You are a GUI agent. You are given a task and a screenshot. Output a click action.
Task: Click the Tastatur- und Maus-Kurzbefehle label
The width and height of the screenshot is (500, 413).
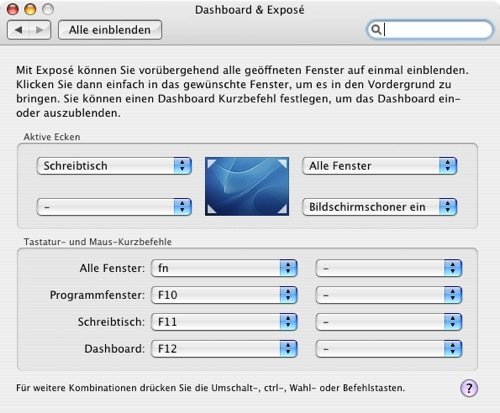pyautogui.click(x=98, y=242)
